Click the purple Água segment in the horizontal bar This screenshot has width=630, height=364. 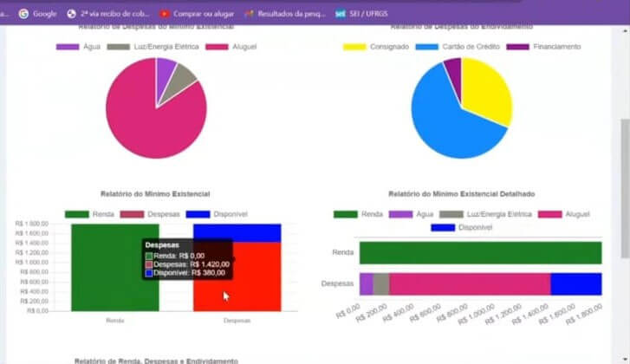pyautogui.click(x=367, y=284)
